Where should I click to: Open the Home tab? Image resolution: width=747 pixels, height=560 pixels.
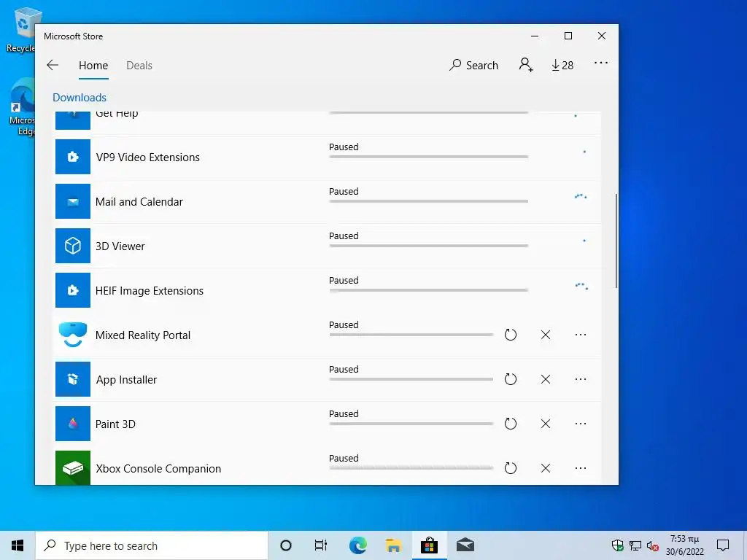click(x=93, y=65)
